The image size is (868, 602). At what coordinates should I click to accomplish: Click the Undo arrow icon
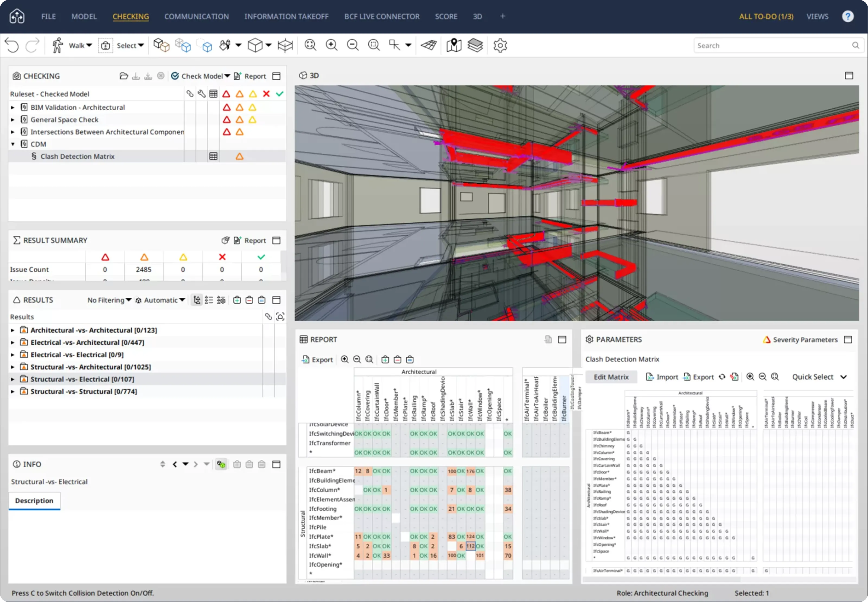[12, 45]
